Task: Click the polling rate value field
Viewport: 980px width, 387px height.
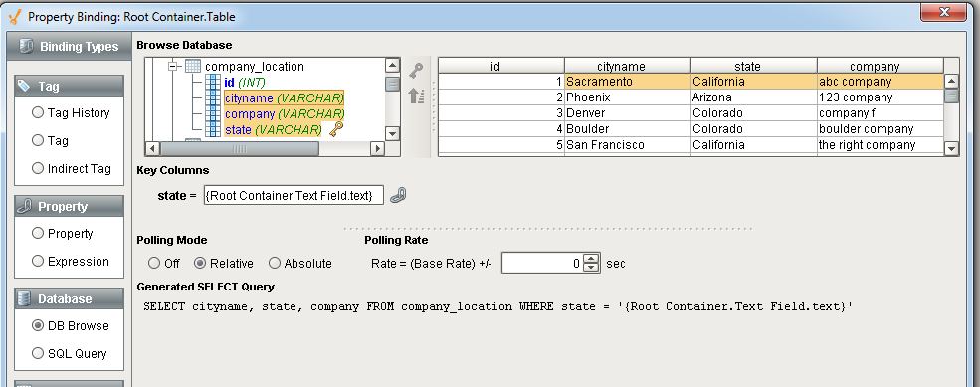Action: click(542, 264)
